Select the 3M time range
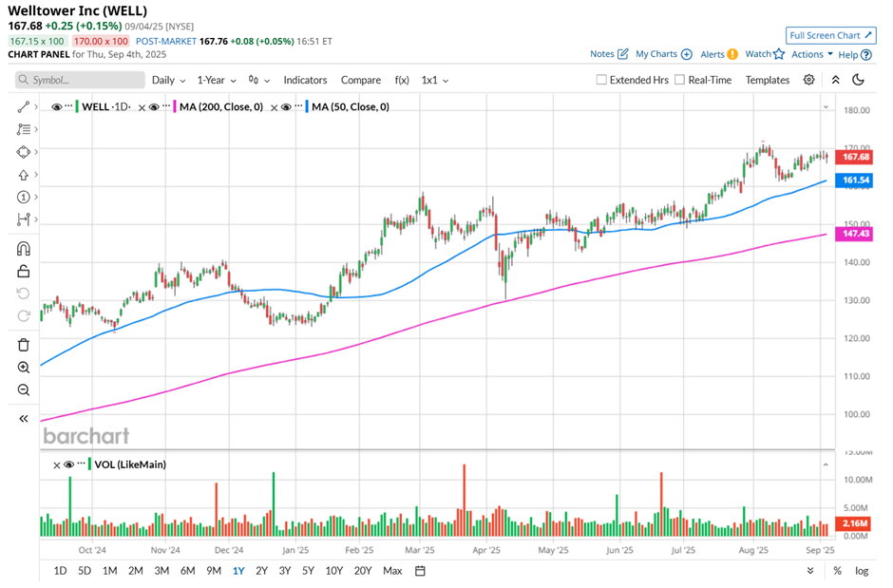893x588 pixels. 161,570
